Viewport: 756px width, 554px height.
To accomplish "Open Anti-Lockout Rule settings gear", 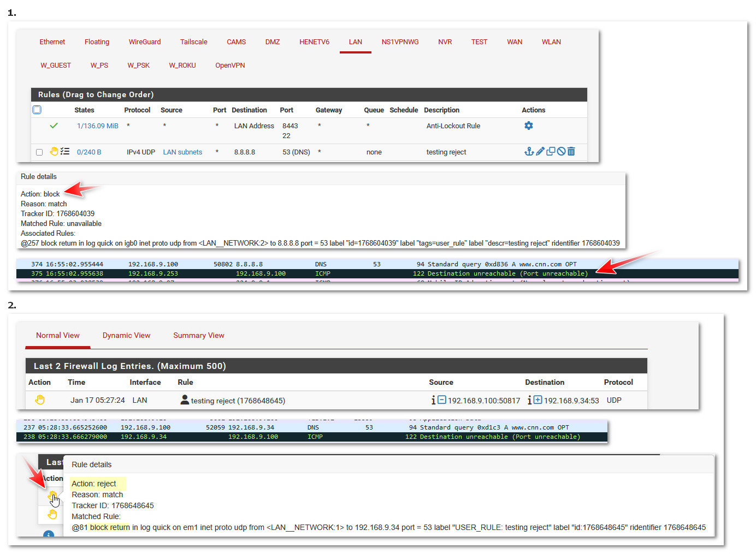I will (528, 126).
